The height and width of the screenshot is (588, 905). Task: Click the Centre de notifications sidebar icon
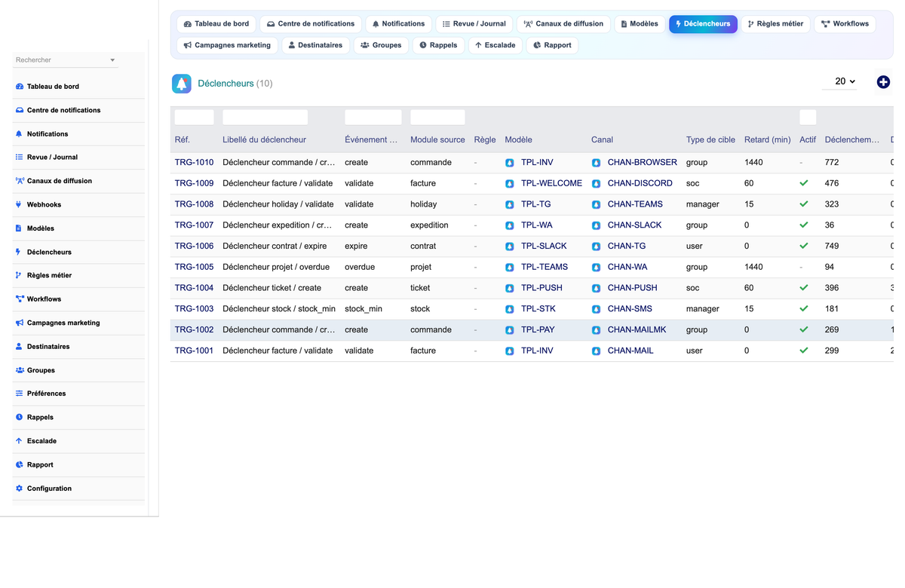(19, 110)
